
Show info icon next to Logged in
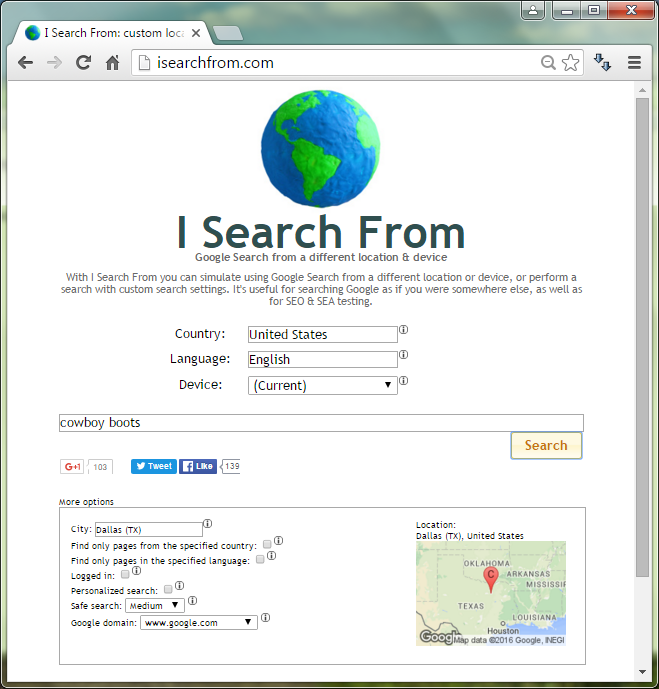coord(137,570)
